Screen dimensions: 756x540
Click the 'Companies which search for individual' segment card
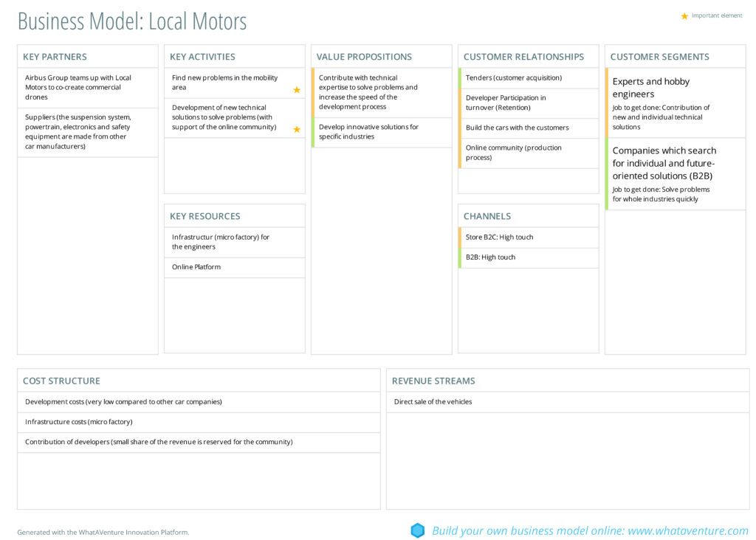[x=676, y=174]
